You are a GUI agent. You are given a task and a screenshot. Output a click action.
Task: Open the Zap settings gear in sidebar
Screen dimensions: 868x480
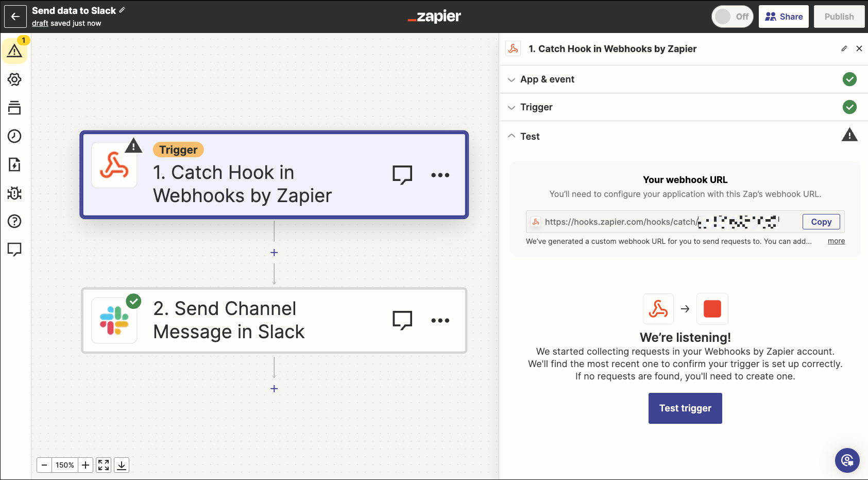click(14, 79)
